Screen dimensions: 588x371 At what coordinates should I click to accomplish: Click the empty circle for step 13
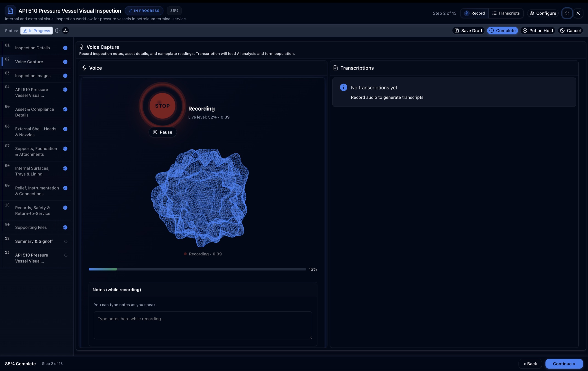pyautogui.click(x=66, y=255)
